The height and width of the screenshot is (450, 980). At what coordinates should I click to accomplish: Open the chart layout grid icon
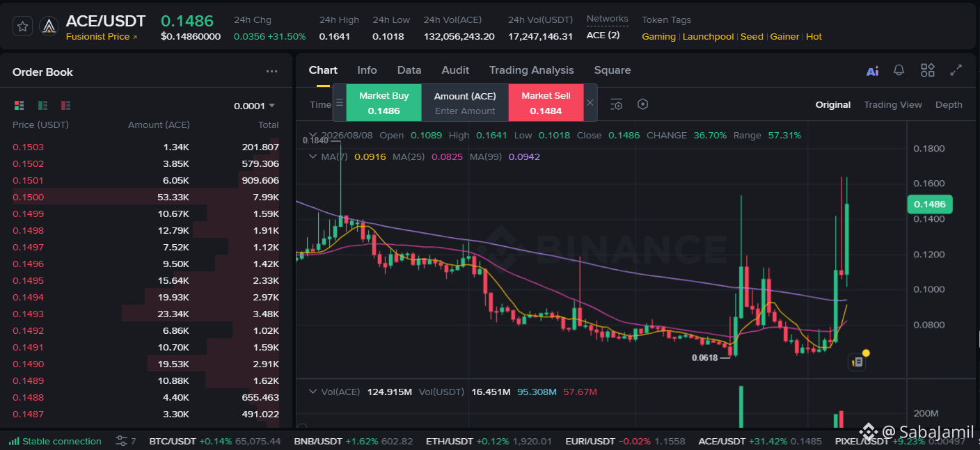tap(928, 70)
